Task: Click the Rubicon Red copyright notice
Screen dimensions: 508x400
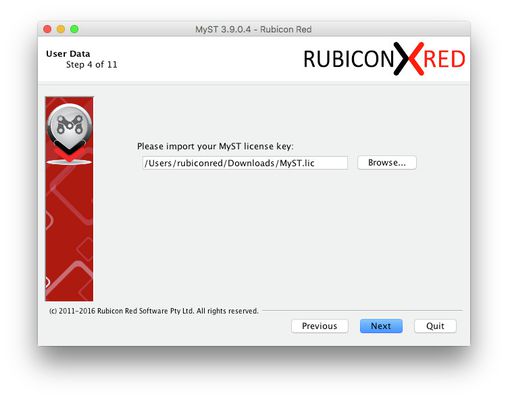Action: coord(154,311)
